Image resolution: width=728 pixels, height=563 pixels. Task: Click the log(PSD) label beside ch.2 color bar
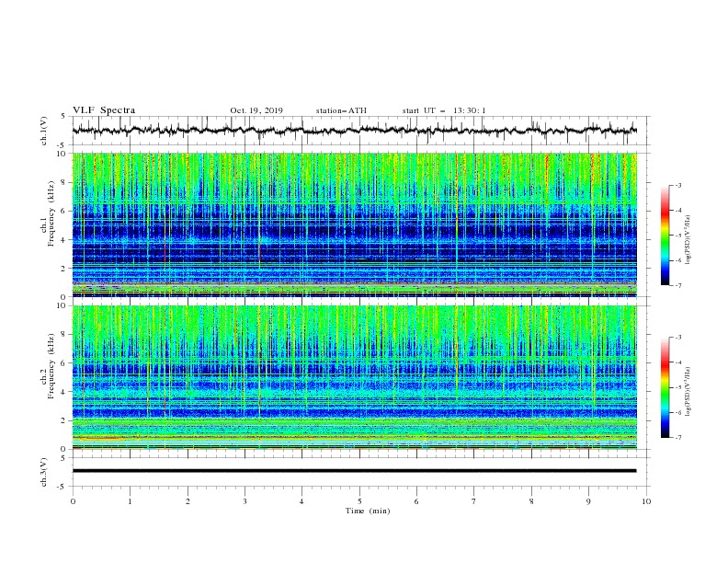(x=688, y=392)
